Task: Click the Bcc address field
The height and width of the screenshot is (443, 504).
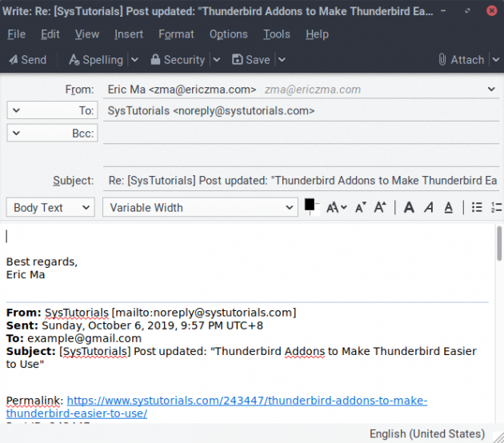Action: pyautogui.click(x=301, y=134)
